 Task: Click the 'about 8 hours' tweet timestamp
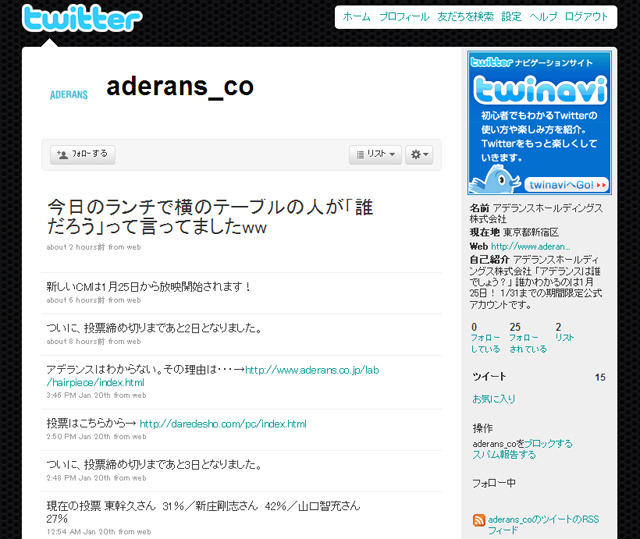tap(93, 341)
